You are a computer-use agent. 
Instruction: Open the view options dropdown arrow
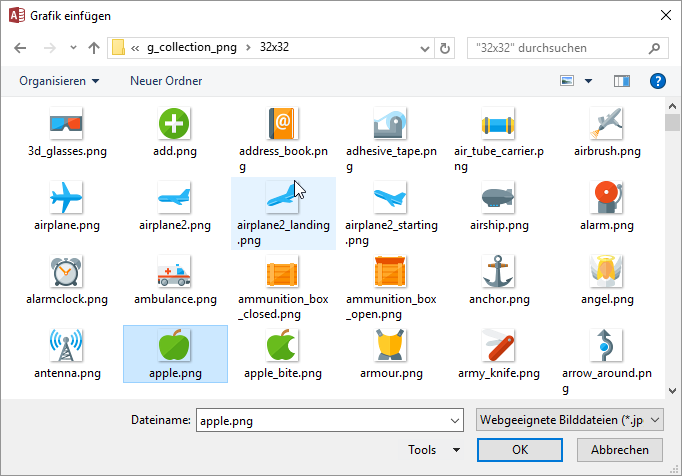click(x=589, y=81)
